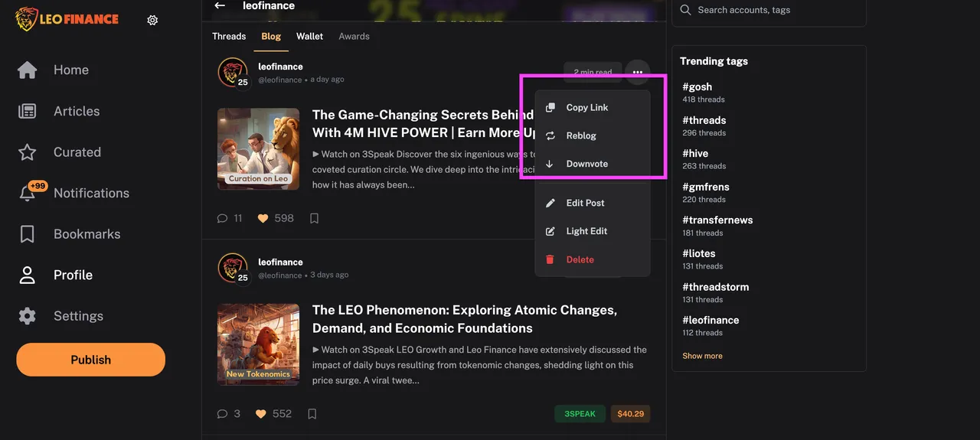Screen dimensions: 980x440
Task: Click the Delete trash icon
Action: click(550, 259)
